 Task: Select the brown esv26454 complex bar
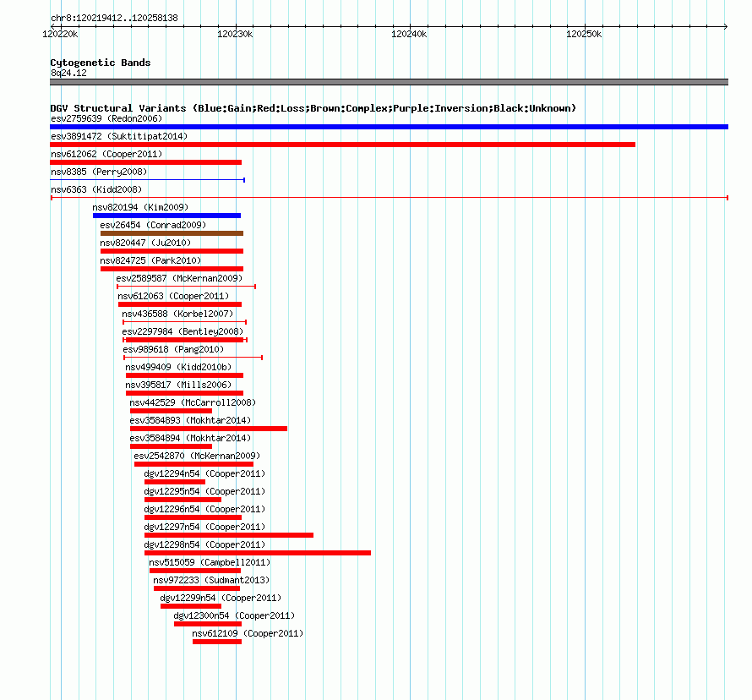pyautogui.click(x=172, y=233)
